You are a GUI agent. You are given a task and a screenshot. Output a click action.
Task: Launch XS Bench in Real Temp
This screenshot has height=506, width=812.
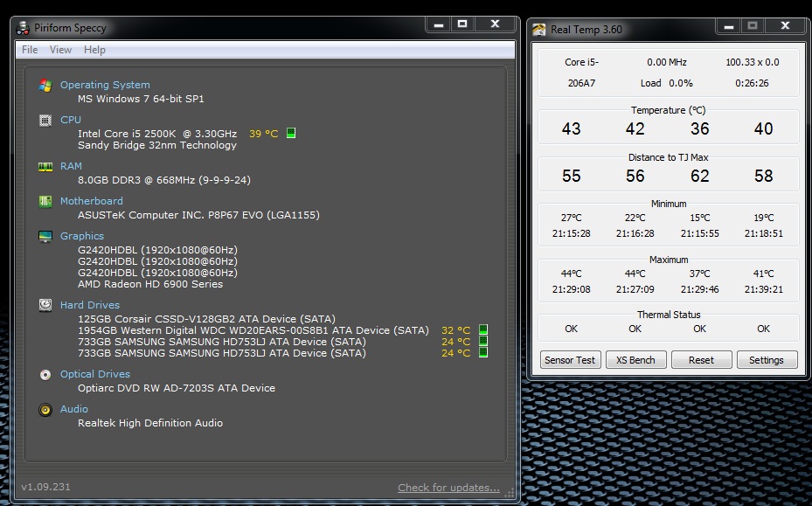coord(635,360)
